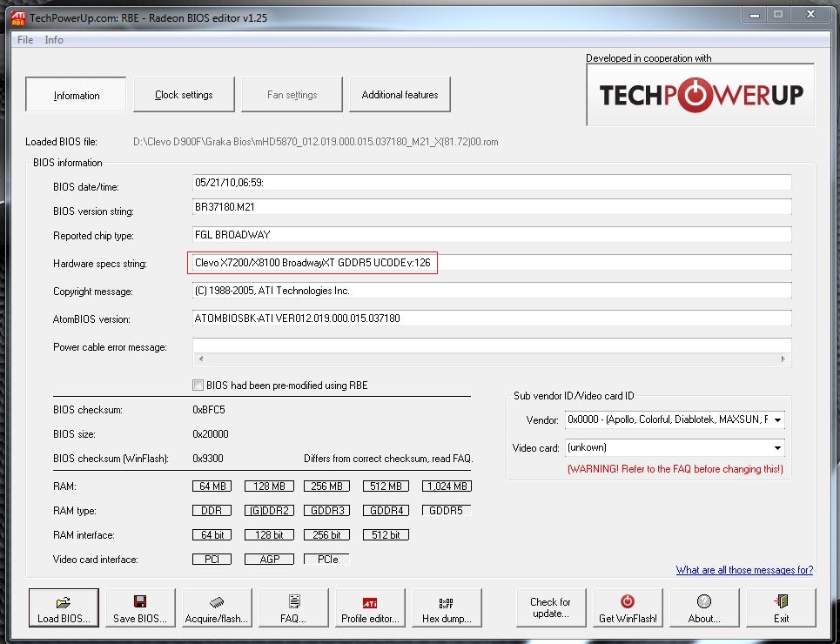Select the GDDR5 RAM type indicator
This screenshot has height=644, width=840.
click(447, 511)
